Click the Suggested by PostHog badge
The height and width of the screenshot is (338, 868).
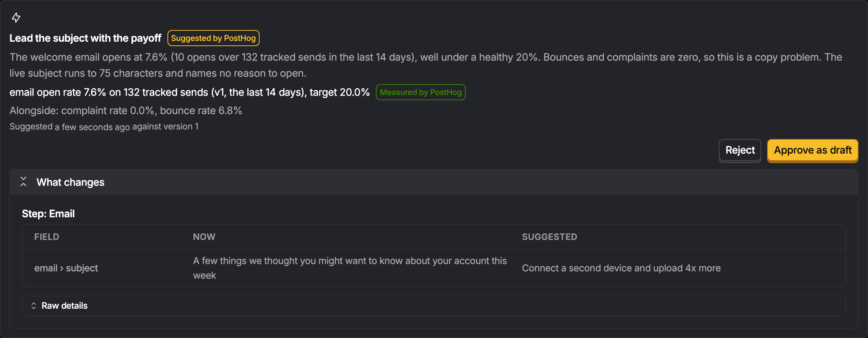click(214, 38)
